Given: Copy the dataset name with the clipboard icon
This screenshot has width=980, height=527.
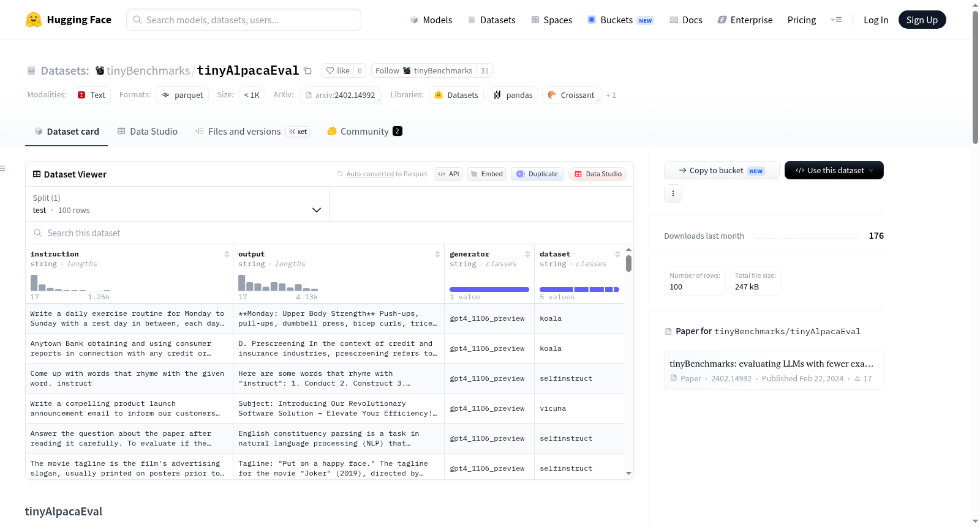Looking at the screenshot, I should point(307,70).
